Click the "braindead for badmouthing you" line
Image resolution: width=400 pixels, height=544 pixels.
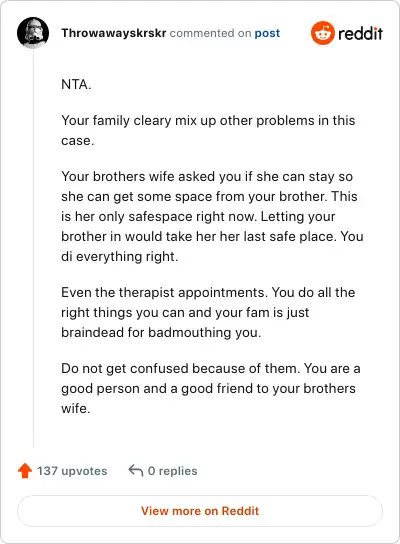click(161, 332)
